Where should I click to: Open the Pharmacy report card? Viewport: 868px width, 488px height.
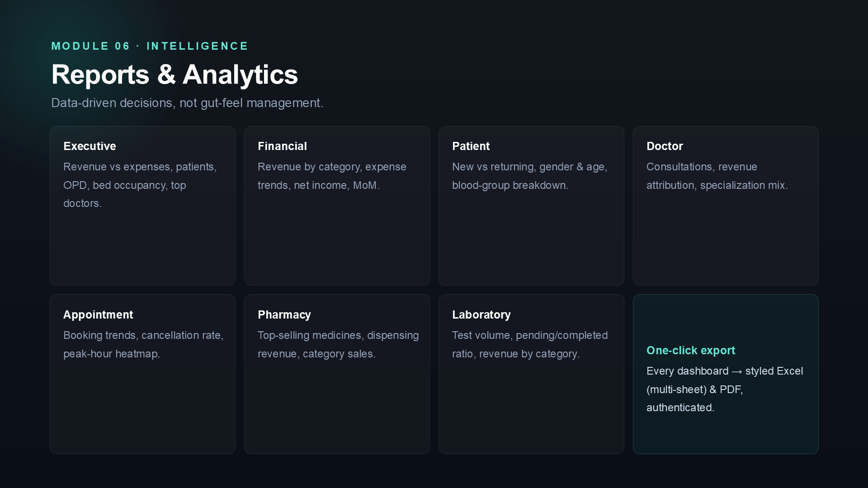[337, 374]
